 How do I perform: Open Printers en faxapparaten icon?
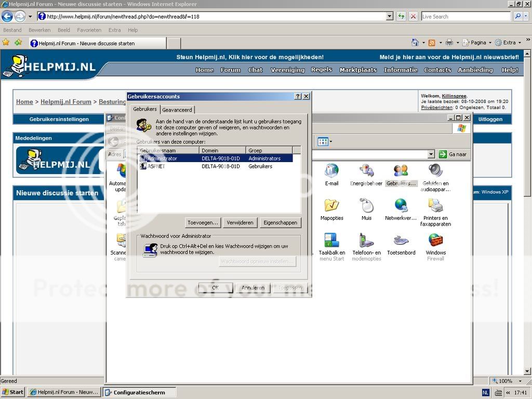(x=436, y=212)
